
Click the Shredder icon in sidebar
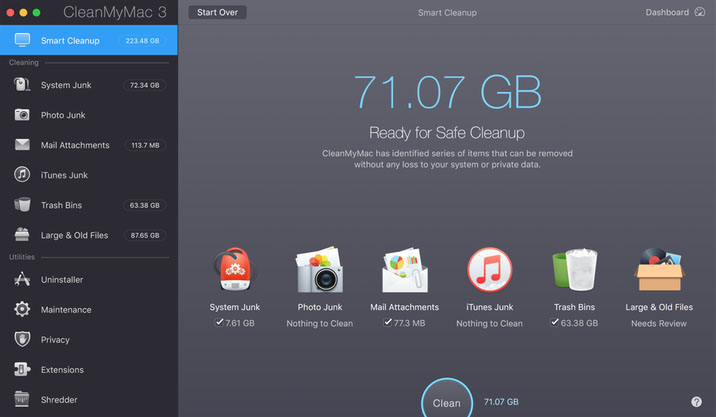click(x=22, y=399)
